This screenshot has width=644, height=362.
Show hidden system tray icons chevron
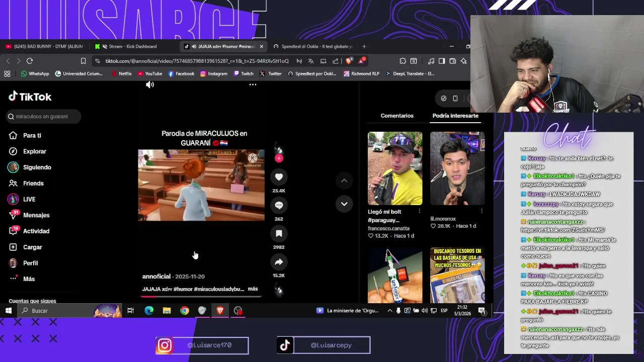[x=389, y=311]
